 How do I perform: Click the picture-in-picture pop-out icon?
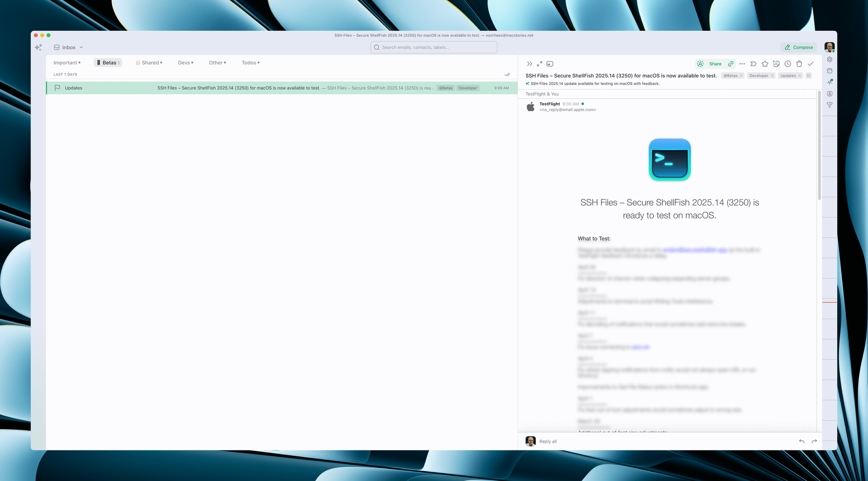coord(550,64)
